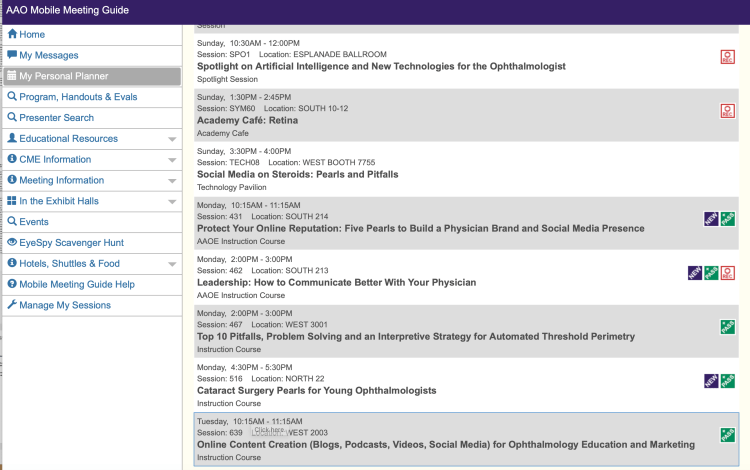Open Leadership: How to Communicate Better session
Viewport: 750px width, 470px height.
click(336, 283)
